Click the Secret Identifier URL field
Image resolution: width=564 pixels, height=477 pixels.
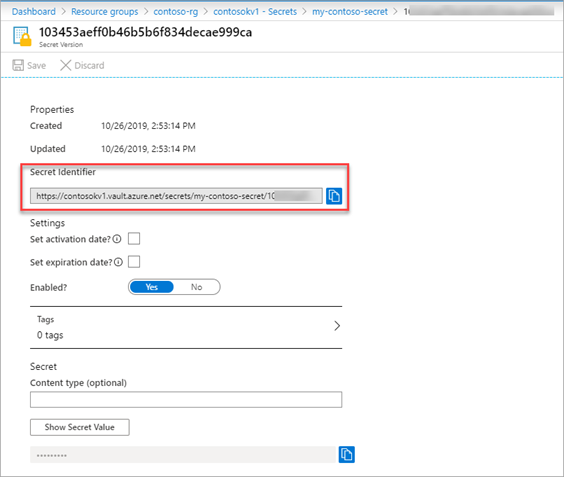click(176, 196)
